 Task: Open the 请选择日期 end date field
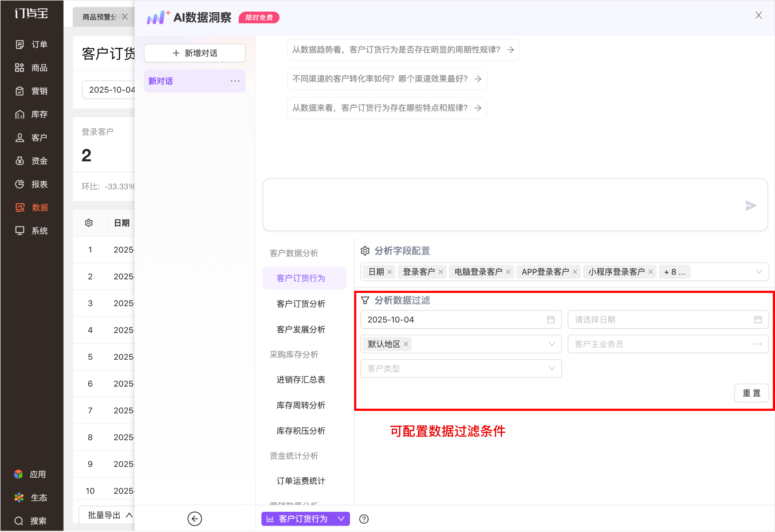pos(668,320)
